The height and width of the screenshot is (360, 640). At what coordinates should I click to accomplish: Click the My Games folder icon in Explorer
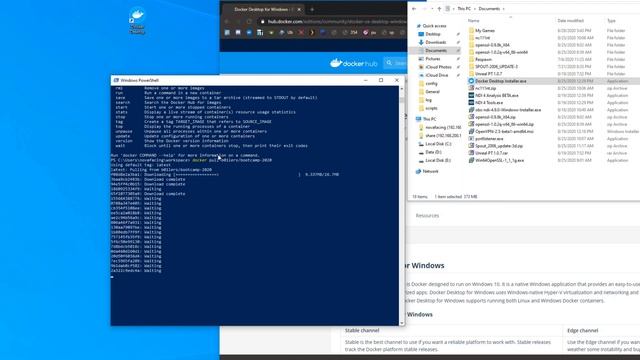tap(471, 31)
